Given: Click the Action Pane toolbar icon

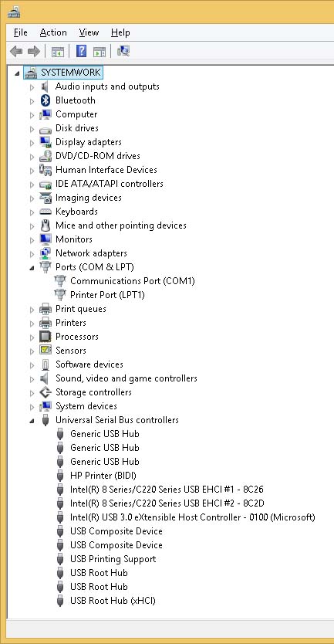Looking at the screenshot, I should coord(100,52).
